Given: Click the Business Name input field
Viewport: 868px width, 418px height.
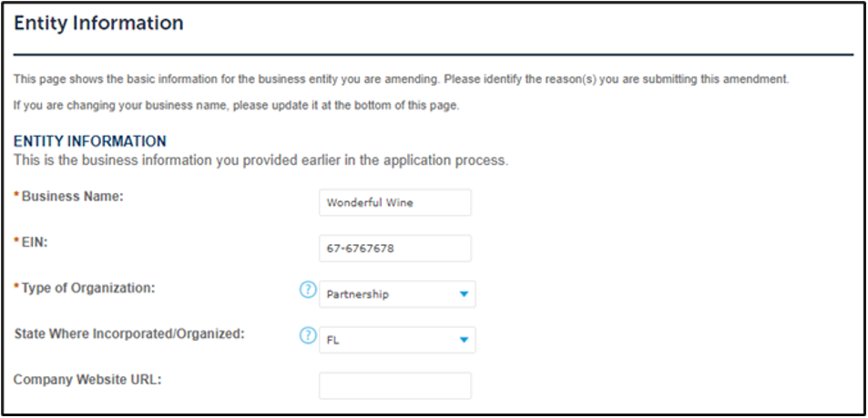Looking at the screenshot, I should click(394, 202).
